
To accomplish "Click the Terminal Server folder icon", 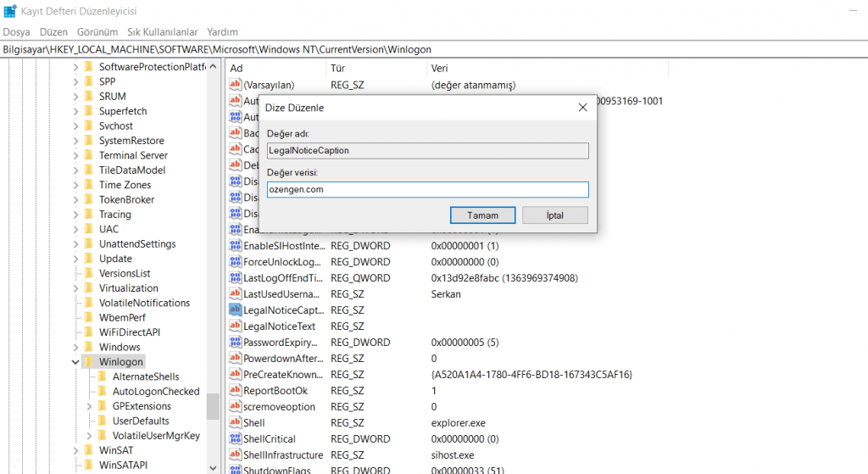I will (89, 155).
